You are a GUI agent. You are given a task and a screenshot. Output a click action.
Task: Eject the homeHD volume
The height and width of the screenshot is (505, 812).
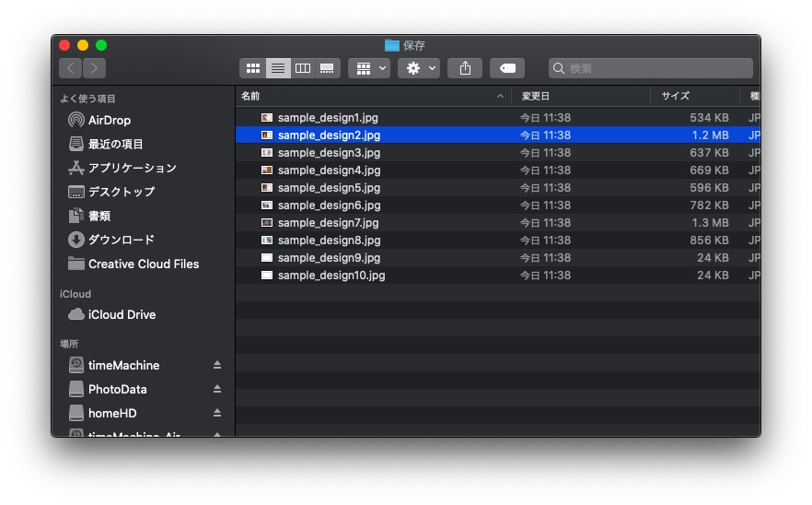coord(217,413)
